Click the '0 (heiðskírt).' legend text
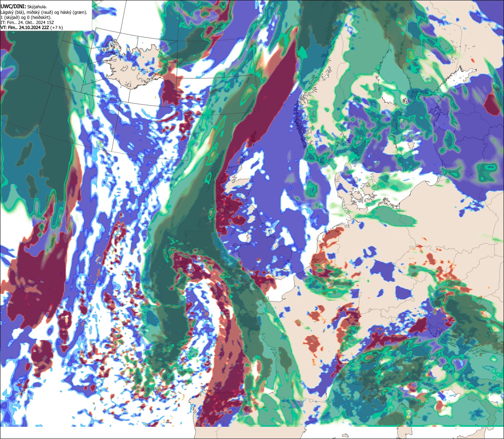This screenshot has width=504, height=439. pyautogui.click(x=39, y=18)
